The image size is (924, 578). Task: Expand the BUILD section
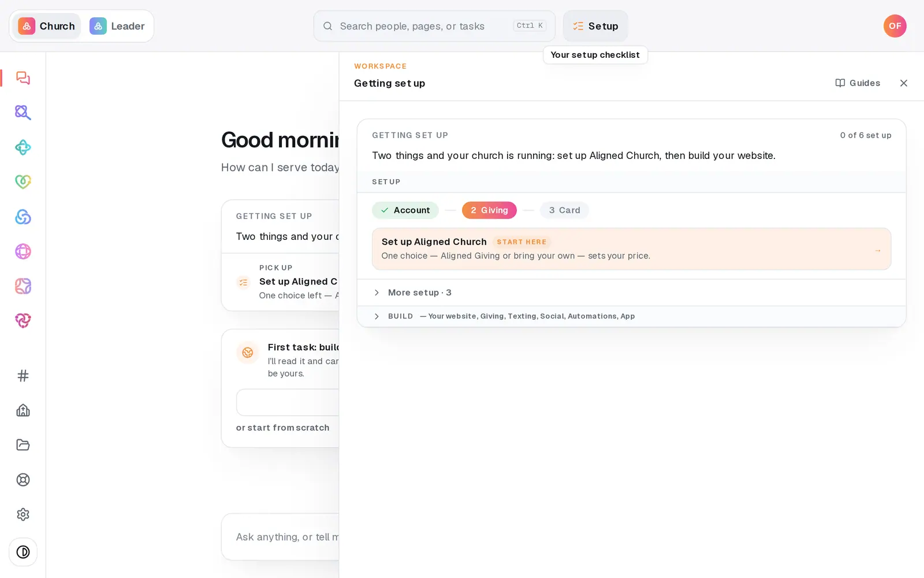click(x=631, y=316)
